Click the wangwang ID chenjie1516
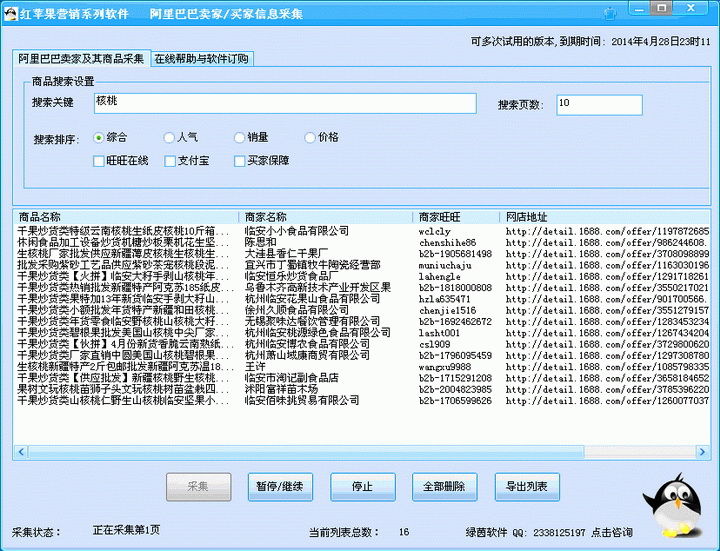The image size is (720, 551). [x=447, y=310]
